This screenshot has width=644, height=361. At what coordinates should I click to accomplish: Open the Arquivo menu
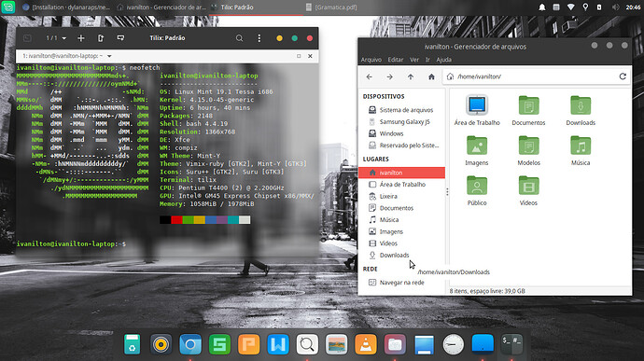click(371, 60)
